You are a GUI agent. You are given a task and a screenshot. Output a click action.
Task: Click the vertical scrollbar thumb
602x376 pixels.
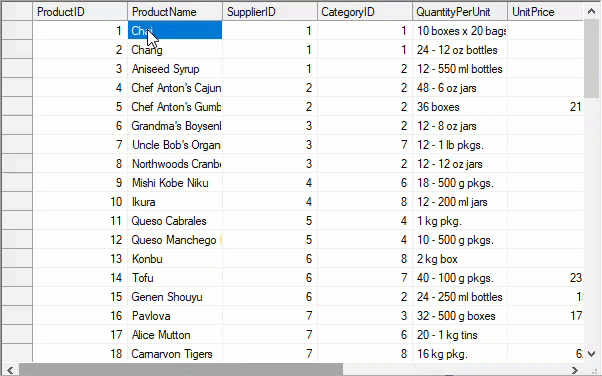pos(591,58)
